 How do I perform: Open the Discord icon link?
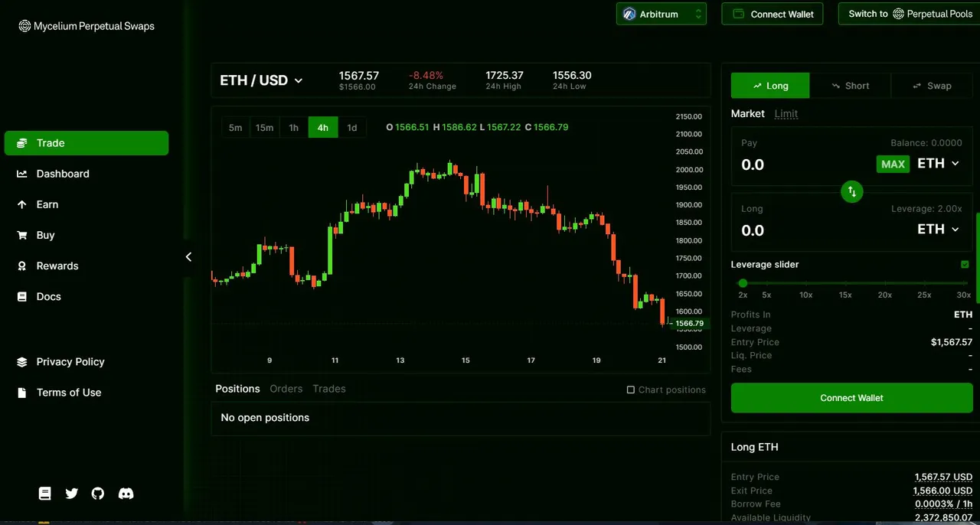126,494
